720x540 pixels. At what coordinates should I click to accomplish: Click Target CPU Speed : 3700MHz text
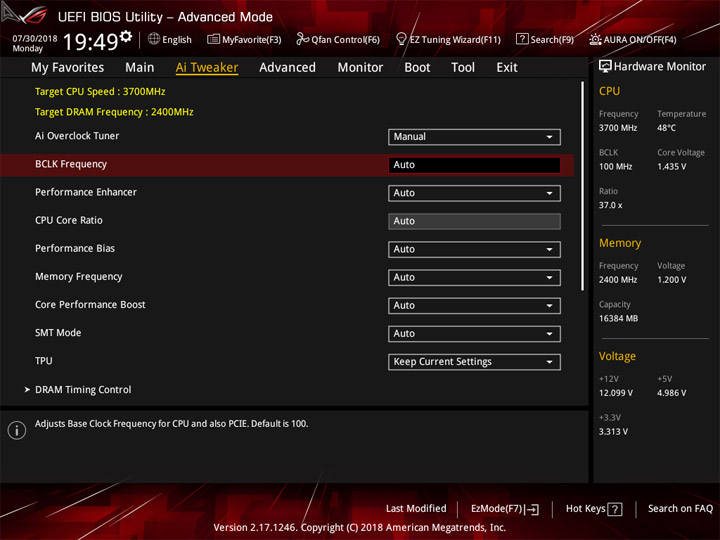100,91
